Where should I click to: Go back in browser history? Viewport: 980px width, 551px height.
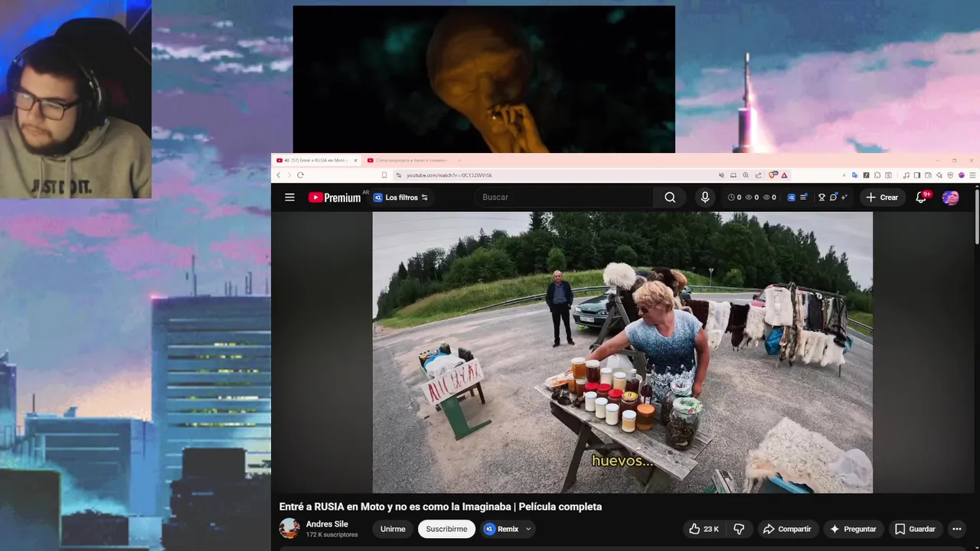coord(279,175)
